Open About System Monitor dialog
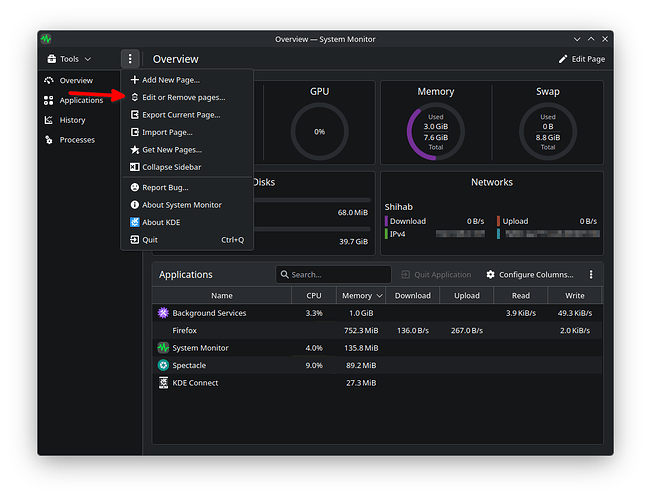 tap(181, 205)
